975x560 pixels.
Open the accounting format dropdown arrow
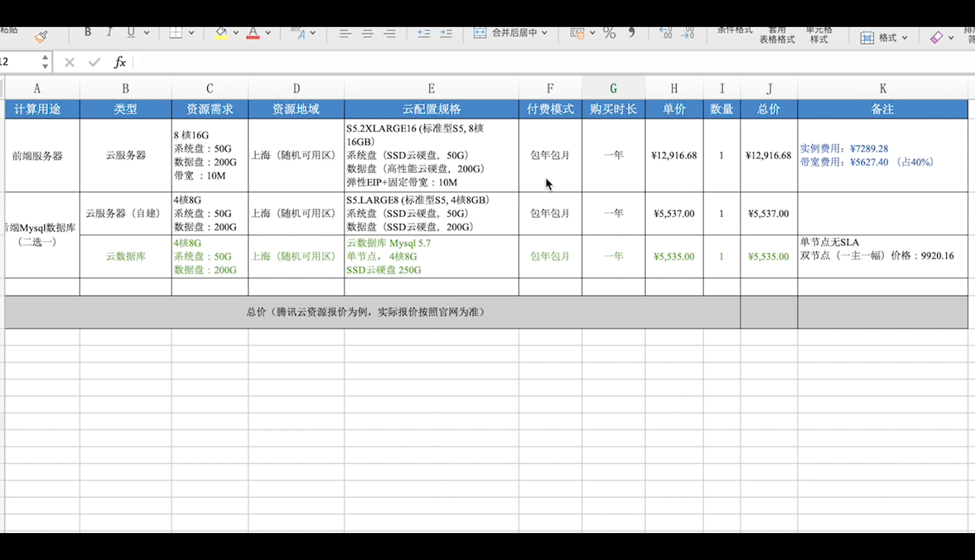point(592,33)
